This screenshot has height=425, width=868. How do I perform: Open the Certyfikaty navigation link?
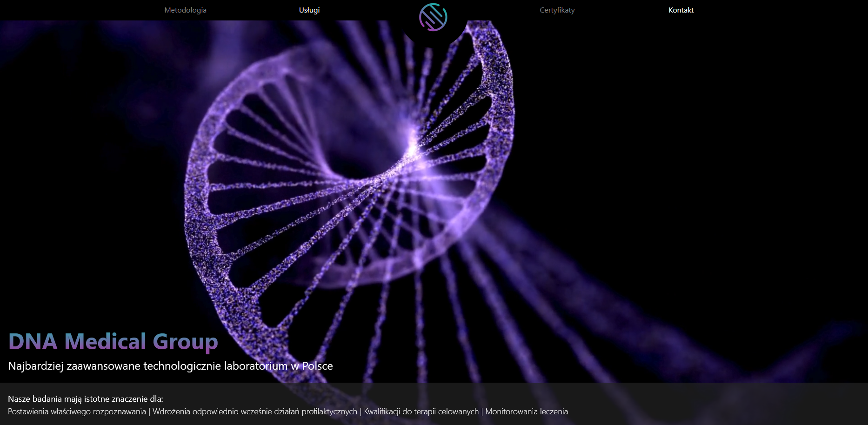click(x=557, y=10)
